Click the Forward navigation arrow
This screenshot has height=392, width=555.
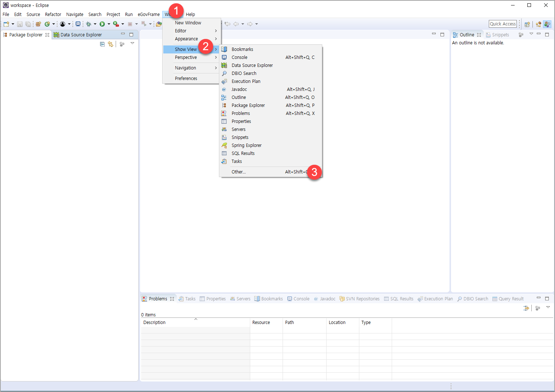[x=250, y=24]
